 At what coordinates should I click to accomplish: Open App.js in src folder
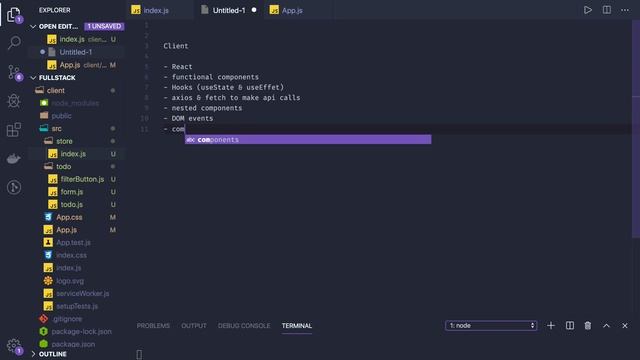click(76, 230)
